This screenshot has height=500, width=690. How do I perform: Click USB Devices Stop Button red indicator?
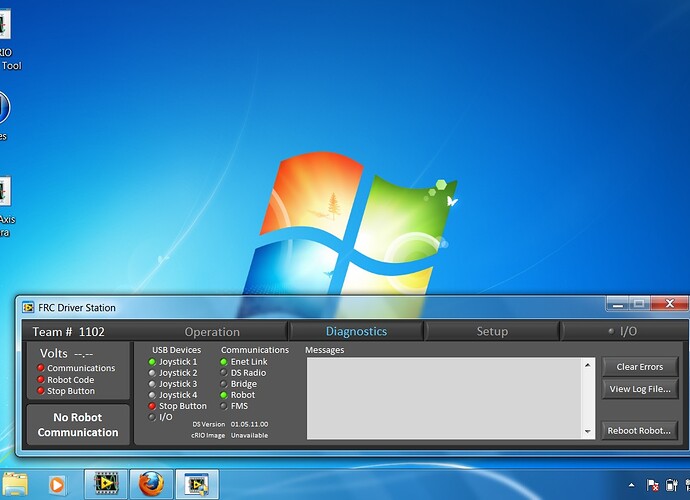click(152, 406)
